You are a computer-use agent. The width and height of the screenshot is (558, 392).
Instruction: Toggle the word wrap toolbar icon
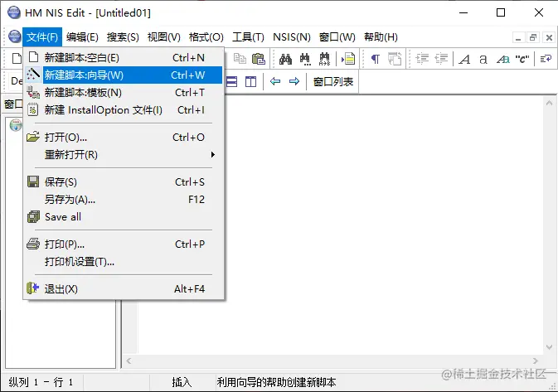(x=546, y=59)
